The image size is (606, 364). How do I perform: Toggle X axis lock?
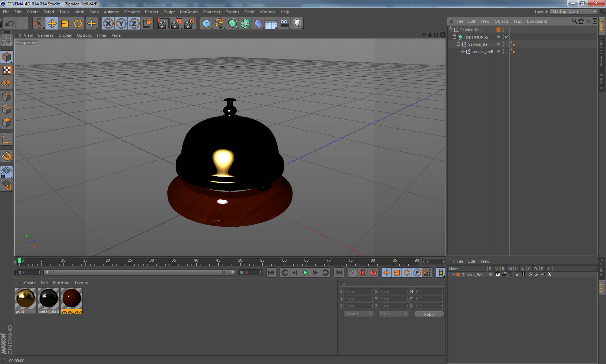108,24
